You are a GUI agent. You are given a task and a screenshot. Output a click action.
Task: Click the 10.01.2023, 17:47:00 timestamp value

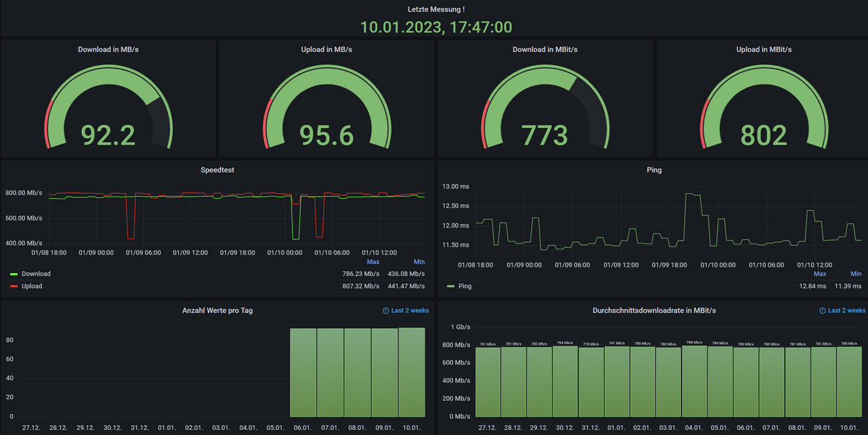tap(436, 27)
